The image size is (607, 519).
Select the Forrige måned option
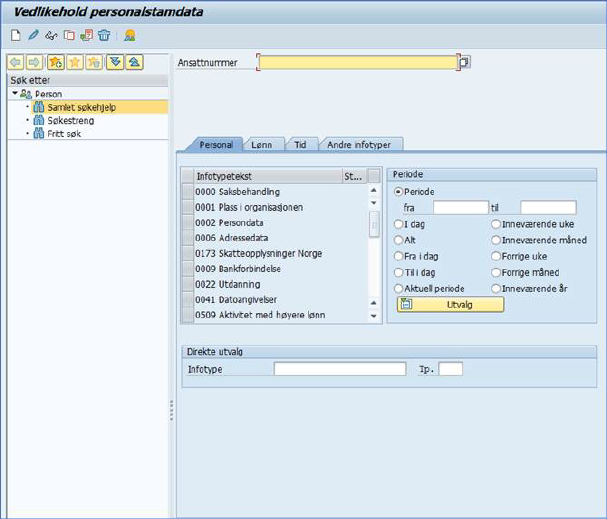496,272
